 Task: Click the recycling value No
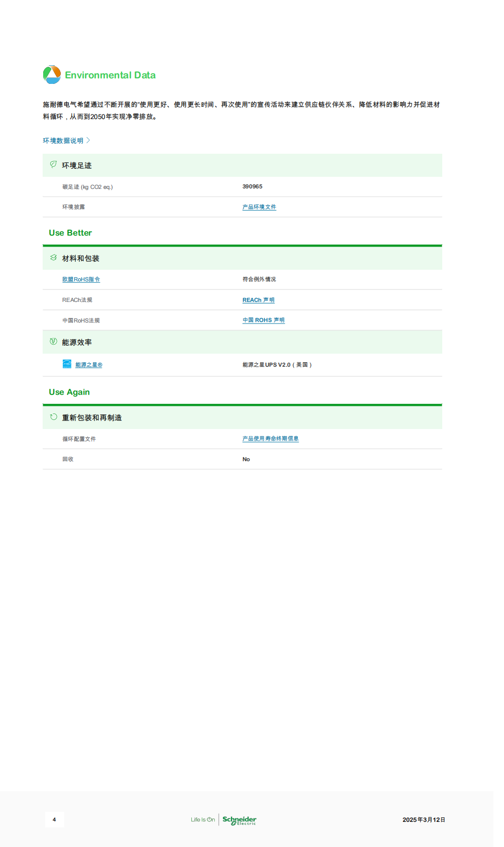[246, 459]
